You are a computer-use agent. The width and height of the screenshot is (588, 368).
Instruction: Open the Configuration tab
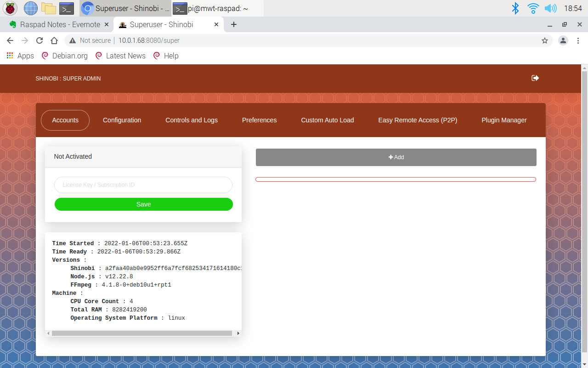(122, 120)
